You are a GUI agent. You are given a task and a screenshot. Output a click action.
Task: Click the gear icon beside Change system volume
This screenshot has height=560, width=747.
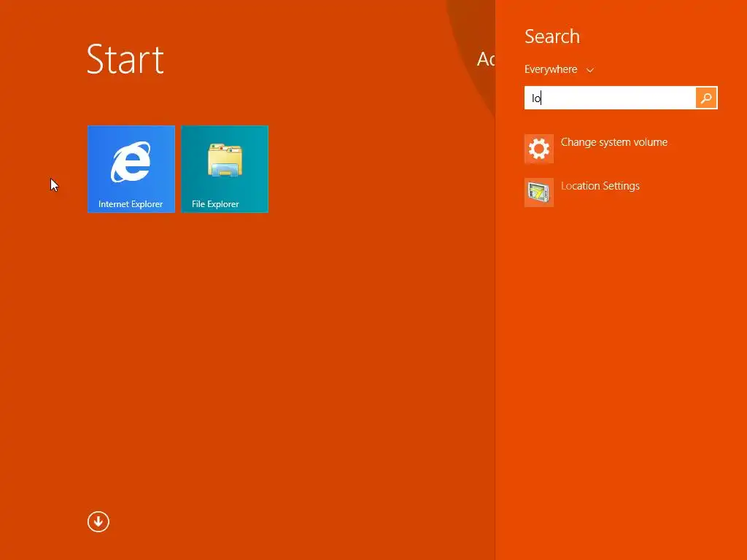pos(539,149)
